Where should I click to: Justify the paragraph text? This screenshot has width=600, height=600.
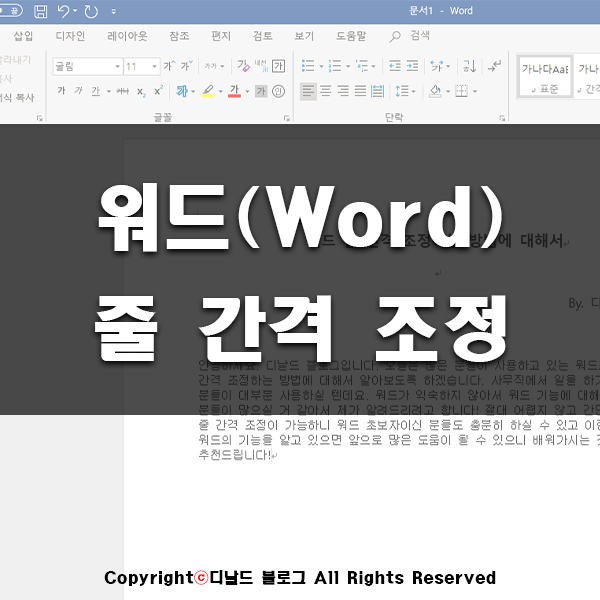pos(360,91)
